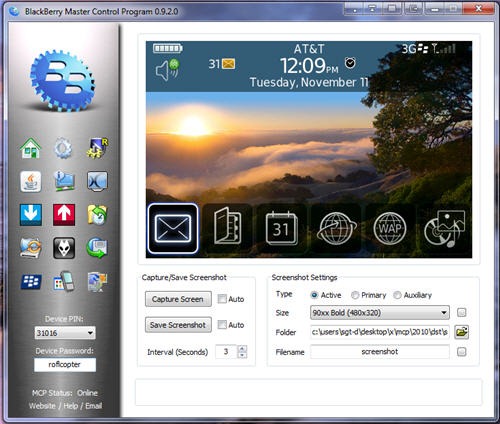This screenshot has width=500, height=424.
Task: Open the light-blue gear settings icon
Action: pyautogui.click(x=63, y=148)
